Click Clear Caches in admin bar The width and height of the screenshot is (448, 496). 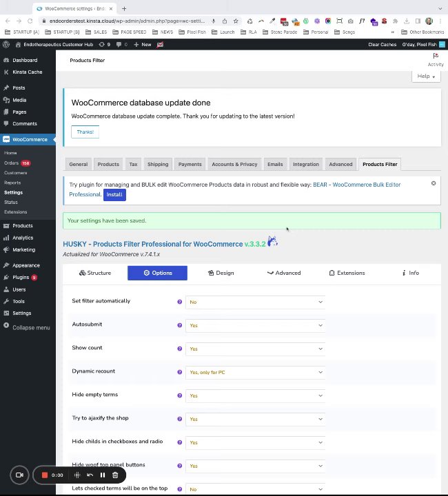[x=383, y=45]
